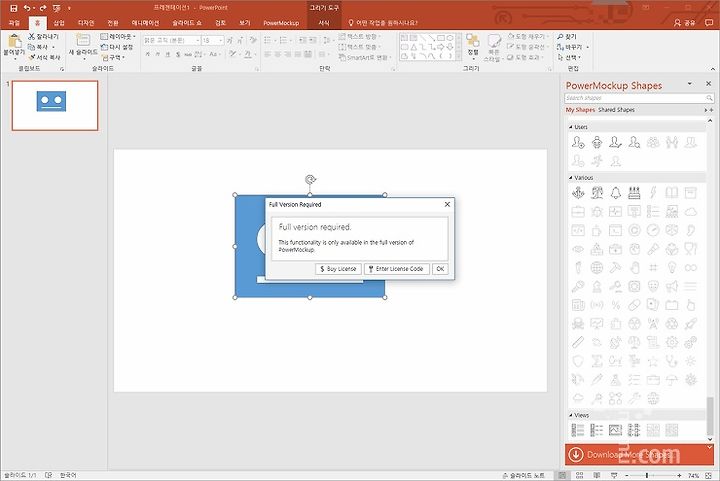Click the Save icon in quick access toolbar
Viewport: 720px width, 481px height.
point(14,8)
